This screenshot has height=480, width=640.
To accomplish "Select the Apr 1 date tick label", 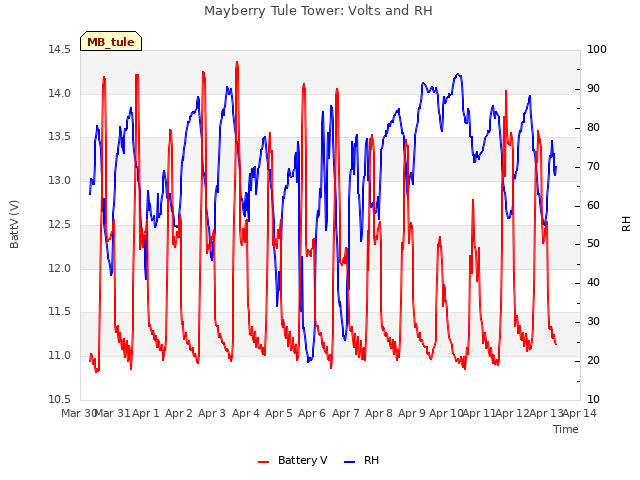I will (x=146, y=413).
